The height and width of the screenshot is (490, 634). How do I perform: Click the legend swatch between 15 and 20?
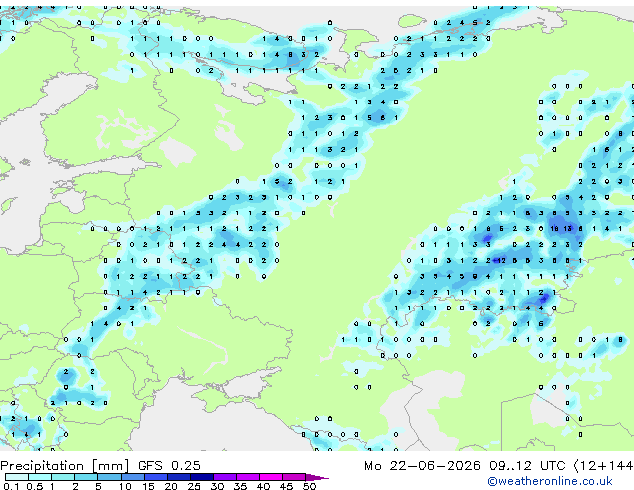click(156, 477)
